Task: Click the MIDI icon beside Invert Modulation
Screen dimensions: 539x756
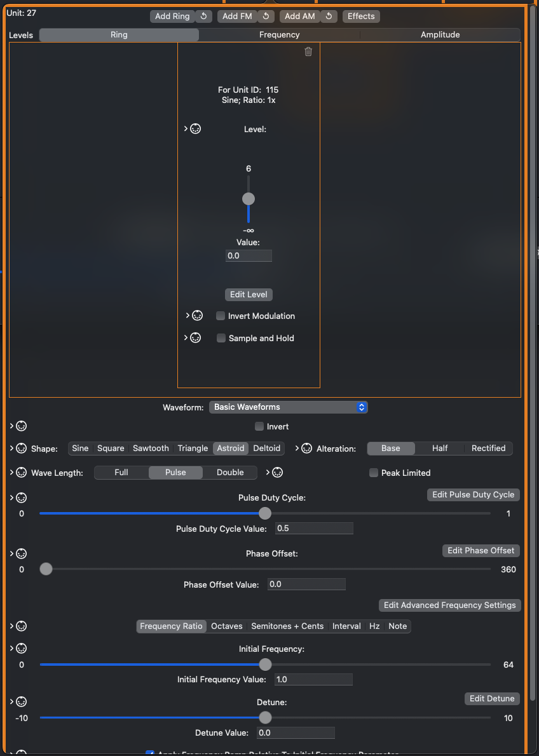Action: (x=197, y=316)
